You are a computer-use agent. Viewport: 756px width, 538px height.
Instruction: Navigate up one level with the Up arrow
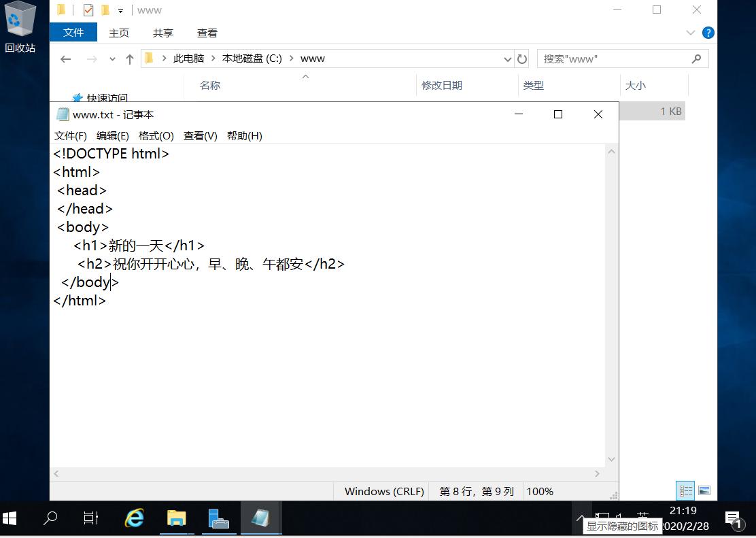click(129, 59)
